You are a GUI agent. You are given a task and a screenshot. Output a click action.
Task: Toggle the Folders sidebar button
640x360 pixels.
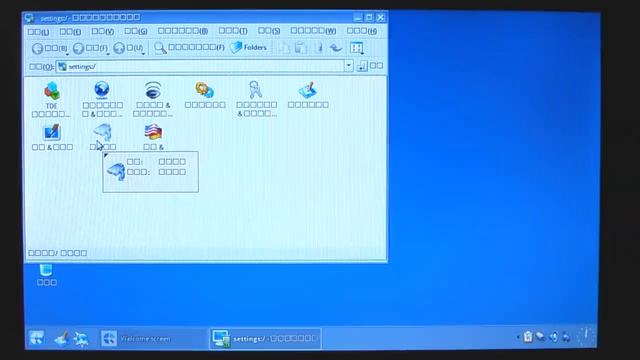[x=248, y=48]
